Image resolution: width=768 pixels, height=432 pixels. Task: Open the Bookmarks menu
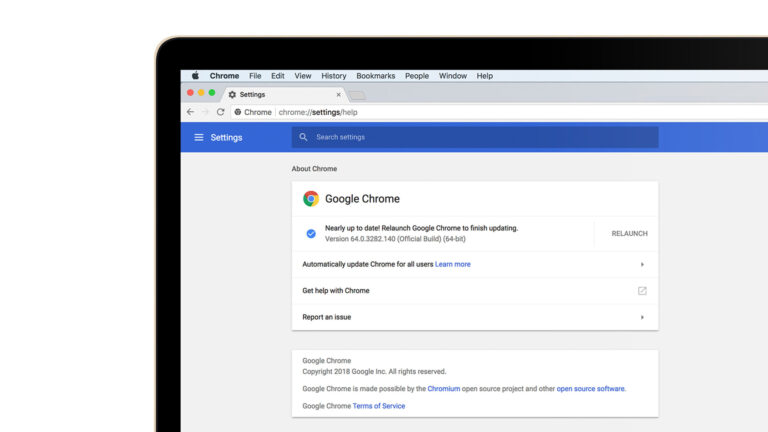pos(376,76)
